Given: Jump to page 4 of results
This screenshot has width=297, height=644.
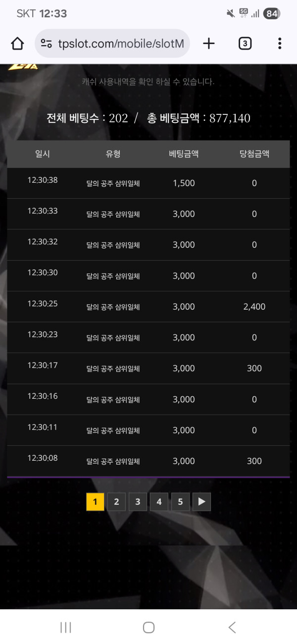Looking at the screenshot, I should coord(159,502).
